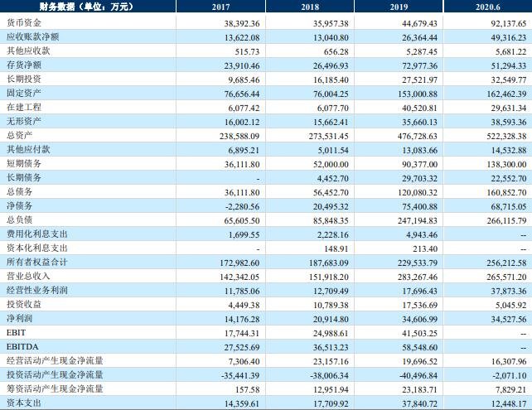Click the value 5,287.45 for 其他应收款
This screenshot has width=532, height=410.
click(422, 52)
